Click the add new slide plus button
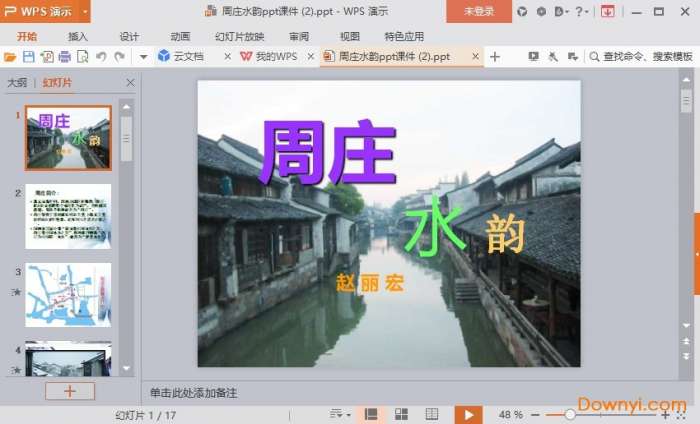The width and height of the screenshot is (700, 424). coord(70,391)
